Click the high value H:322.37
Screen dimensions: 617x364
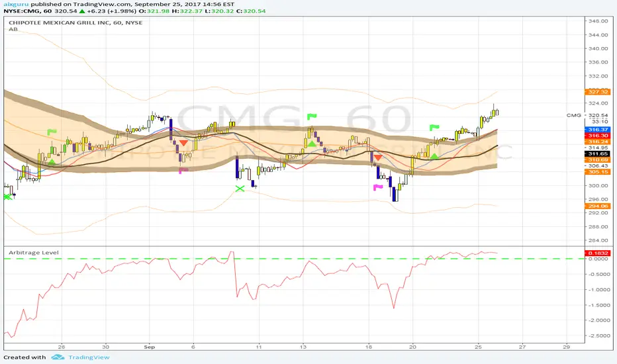187,11
